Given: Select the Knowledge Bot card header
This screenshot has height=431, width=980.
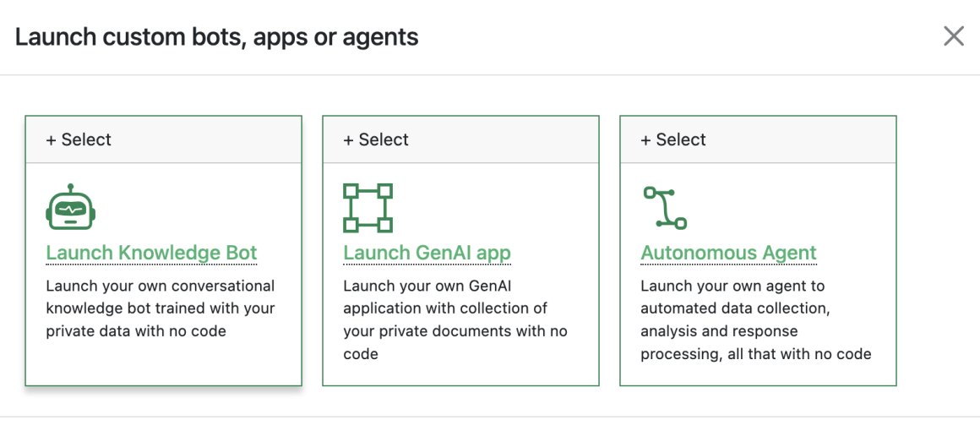Looking at the screenshot, I should pyautogui.click(x=164, y=139).
